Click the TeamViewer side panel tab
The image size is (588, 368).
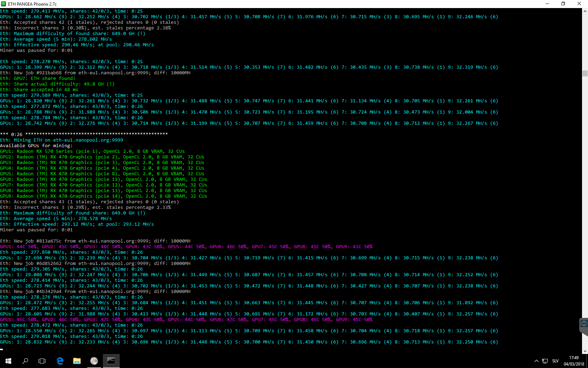583,324
